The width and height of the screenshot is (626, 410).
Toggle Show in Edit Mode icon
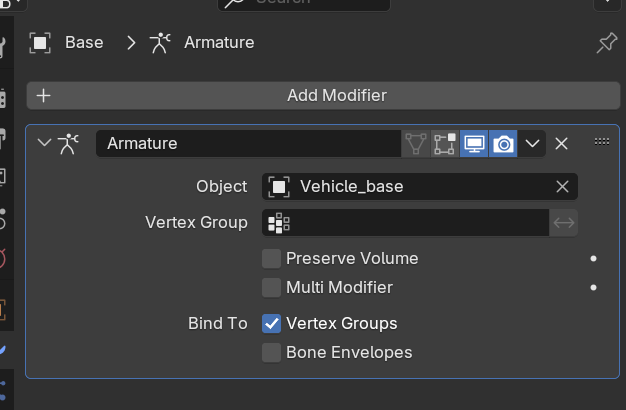click(445, 144)
